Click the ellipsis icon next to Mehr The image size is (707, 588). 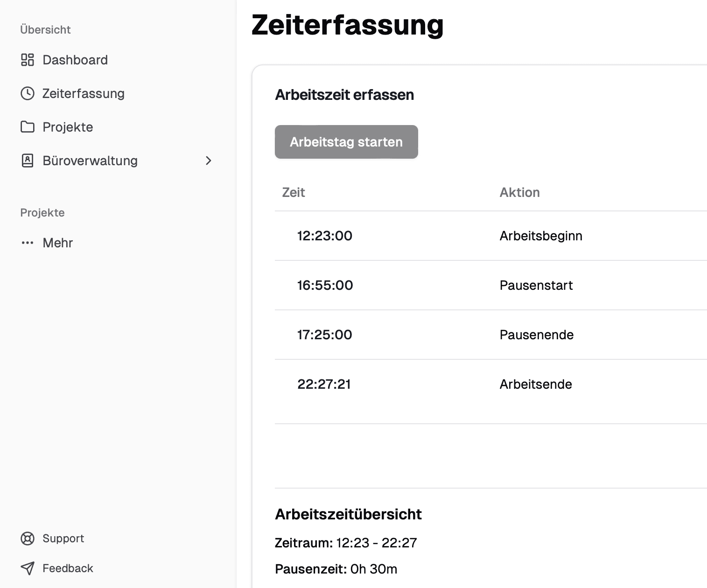tap(28, 243)
